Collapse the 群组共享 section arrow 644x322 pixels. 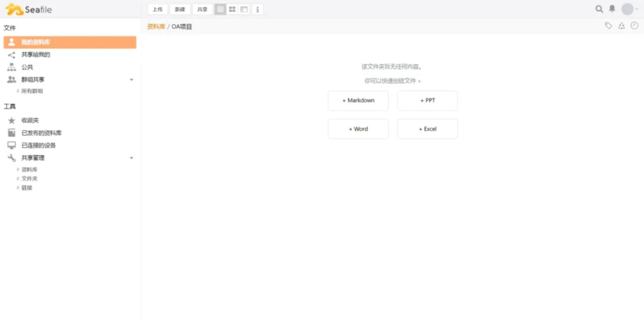(x=132, y=80)
